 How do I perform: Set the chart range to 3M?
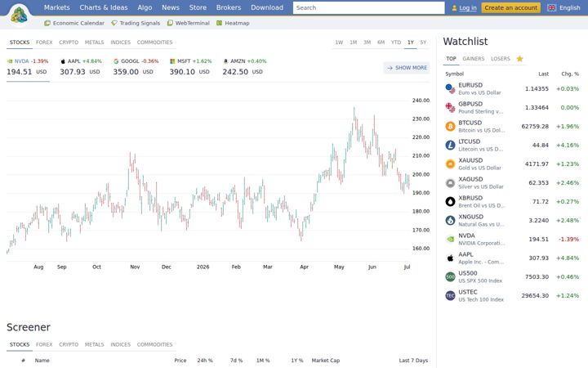point(367,43)
